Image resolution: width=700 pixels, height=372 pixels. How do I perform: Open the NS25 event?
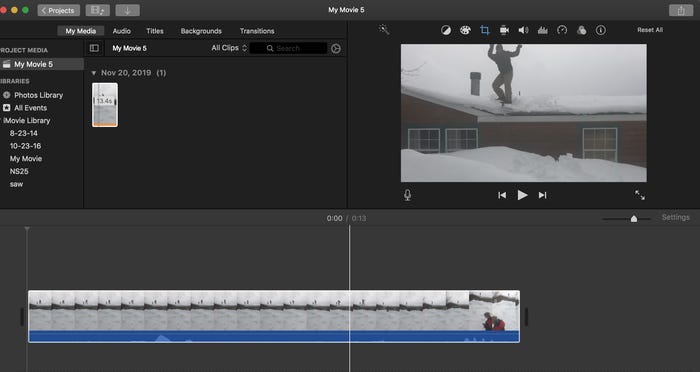[19, 171]
